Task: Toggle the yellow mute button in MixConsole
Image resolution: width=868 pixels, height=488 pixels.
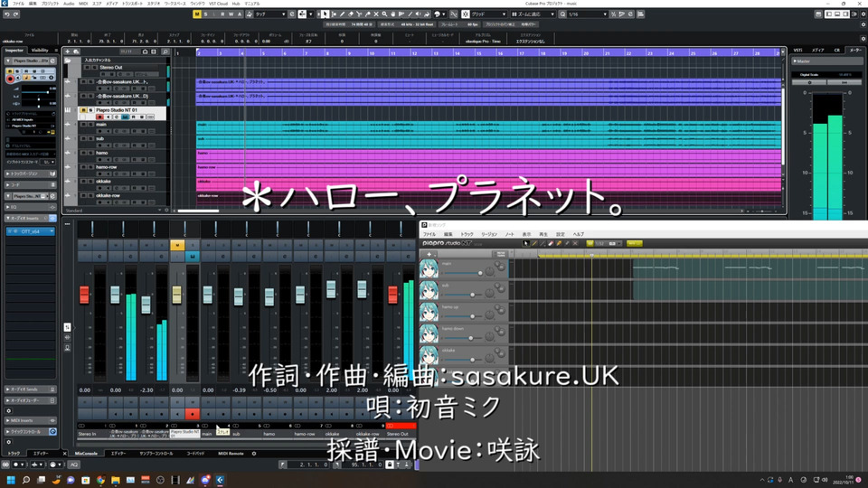Action: pyautogui.click(x=177, y=245)
